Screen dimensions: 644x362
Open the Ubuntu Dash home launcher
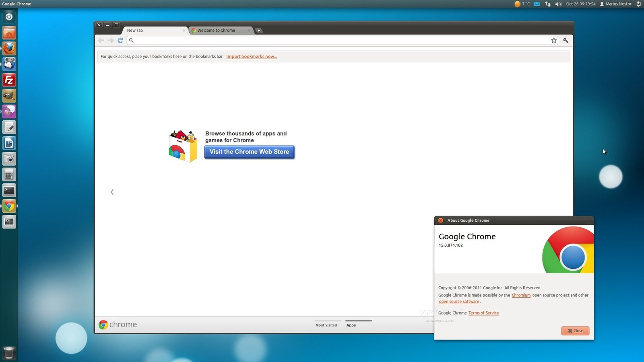coord(9,17)
